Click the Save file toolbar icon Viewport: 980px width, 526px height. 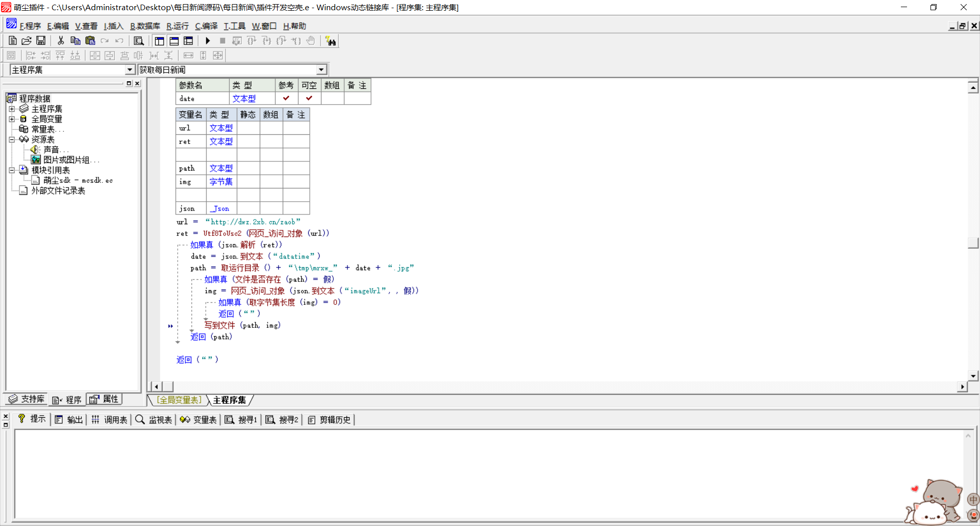click(x=41, y=41)
